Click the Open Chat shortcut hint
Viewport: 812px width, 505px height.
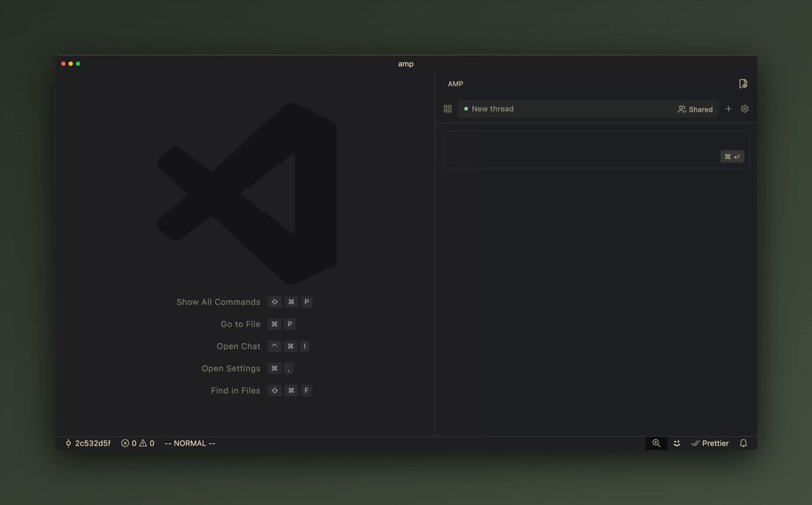(x=263, y=346)
